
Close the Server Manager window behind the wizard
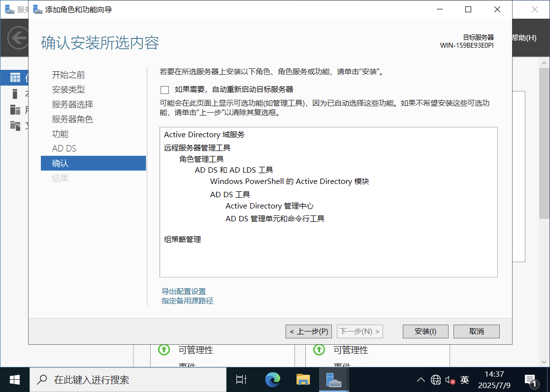pos(535,9)
